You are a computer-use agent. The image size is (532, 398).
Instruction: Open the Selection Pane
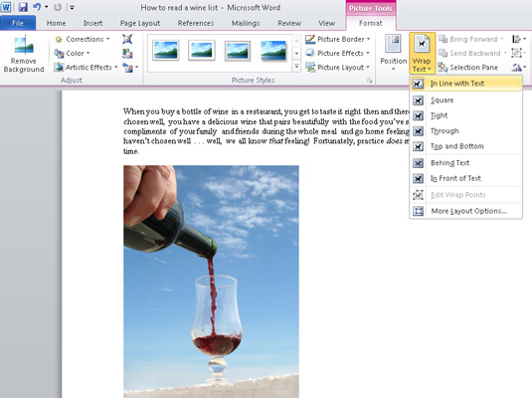pos(468,68)
